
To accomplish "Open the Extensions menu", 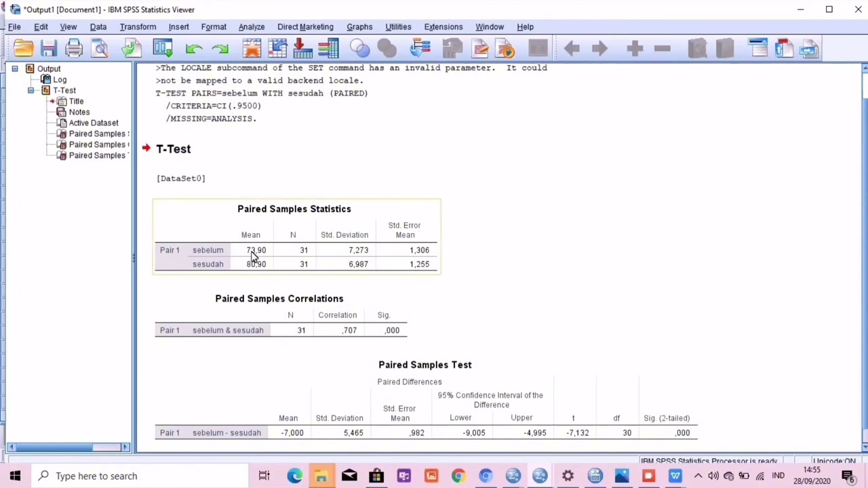I will 443,26.
